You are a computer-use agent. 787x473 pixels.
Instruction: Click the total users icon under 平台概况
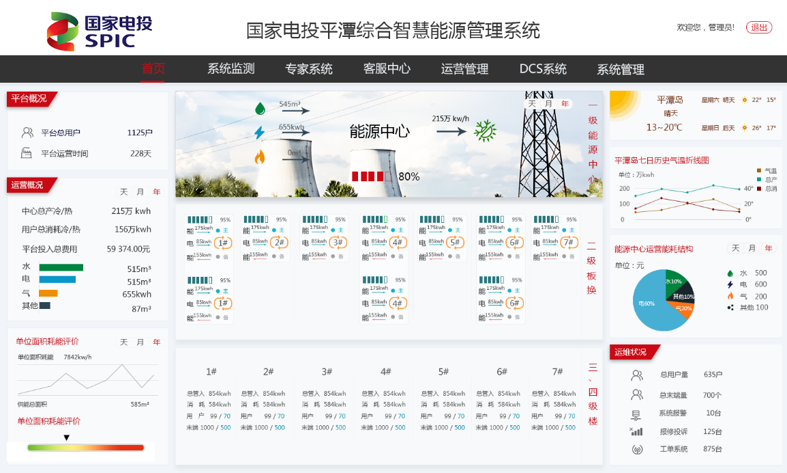click(27, 132)
